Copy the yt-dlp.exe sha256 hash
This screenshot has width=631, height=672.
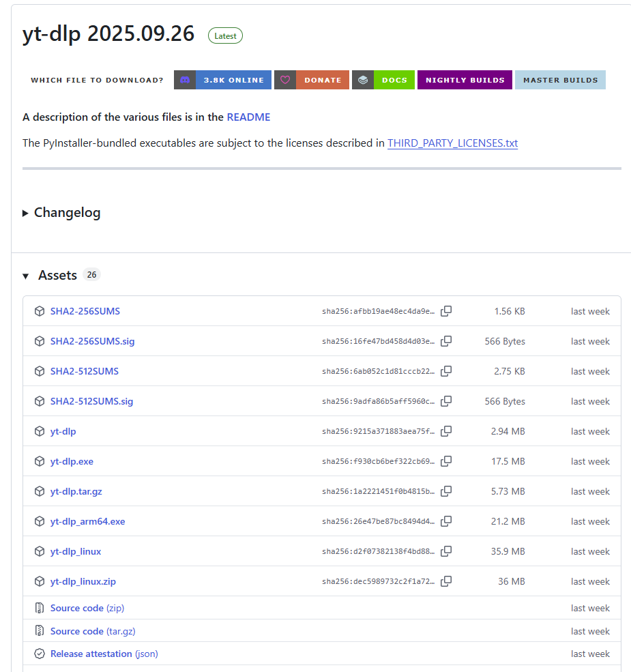[446, 461]
